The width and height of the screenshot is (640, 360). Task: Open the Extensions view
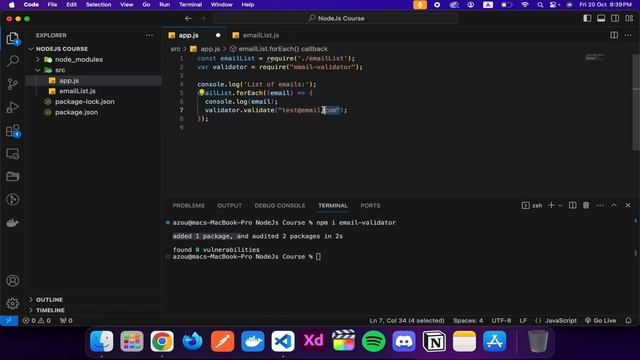click(13, 131)
